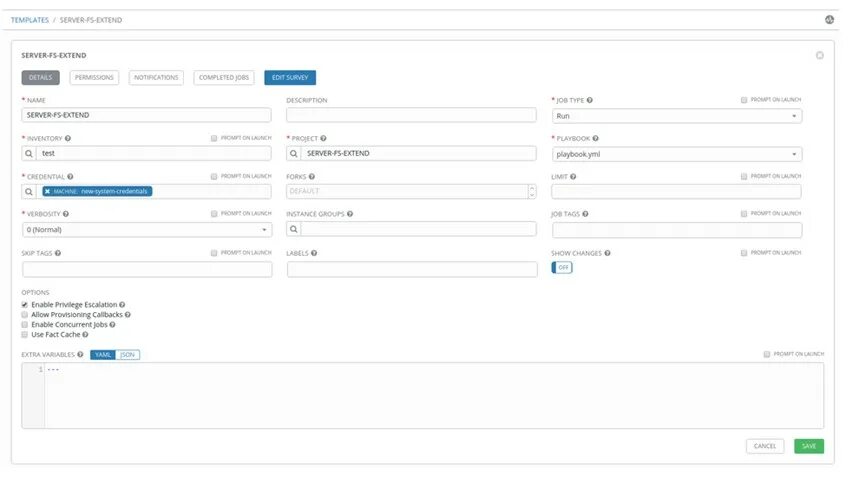Switch to the Completed Jobs tab
853x482 pixels.
click(x=224, y=77)
